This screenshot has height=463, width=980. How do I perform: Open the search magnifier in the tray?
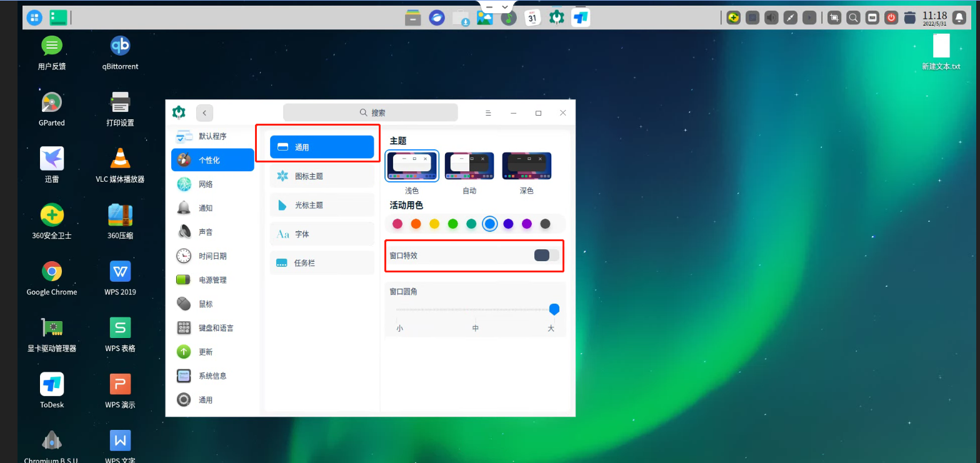(852, 17)
